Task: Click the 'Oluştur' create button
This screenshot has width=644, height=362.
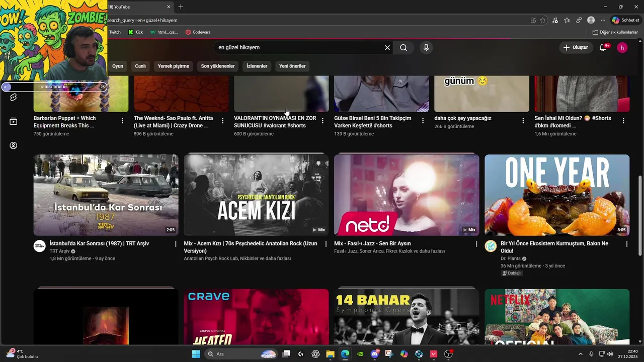Action: click(576, 47)
